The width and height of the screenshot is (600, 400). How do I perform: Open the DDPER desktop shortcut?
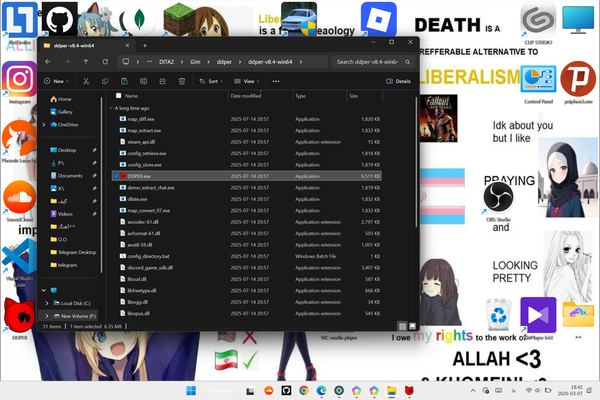(20, 319)
